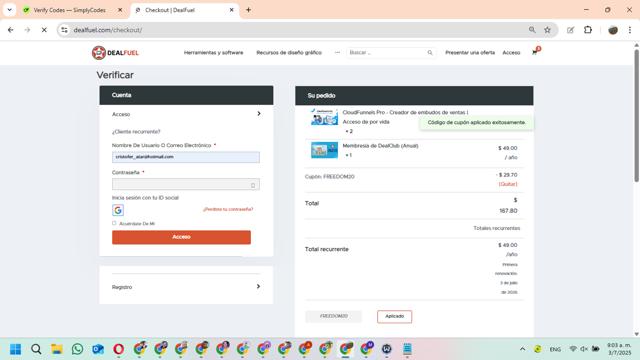Open the browser zoom magnifier icon
Image resolution: width=640 pixels, height=360 pixels.
[532, 30]
